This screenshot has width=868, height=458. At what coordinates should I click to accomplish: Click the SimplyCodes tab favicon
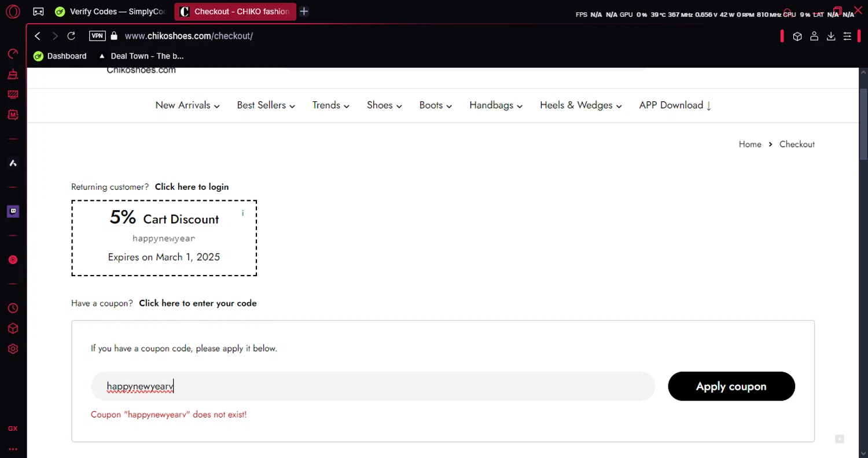(60, 12)
